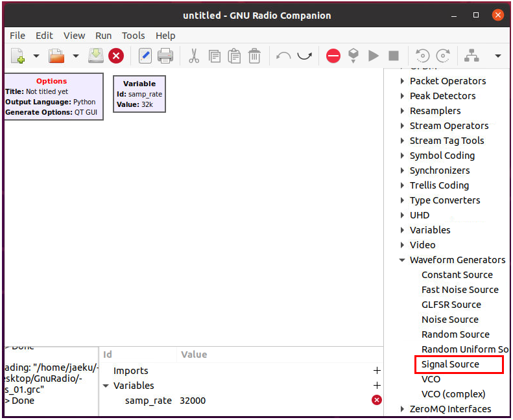Image resolution: width=513 pixels, height=420 pixels.
Task: Expand the Resamplers category
Action: click(402, 111)
